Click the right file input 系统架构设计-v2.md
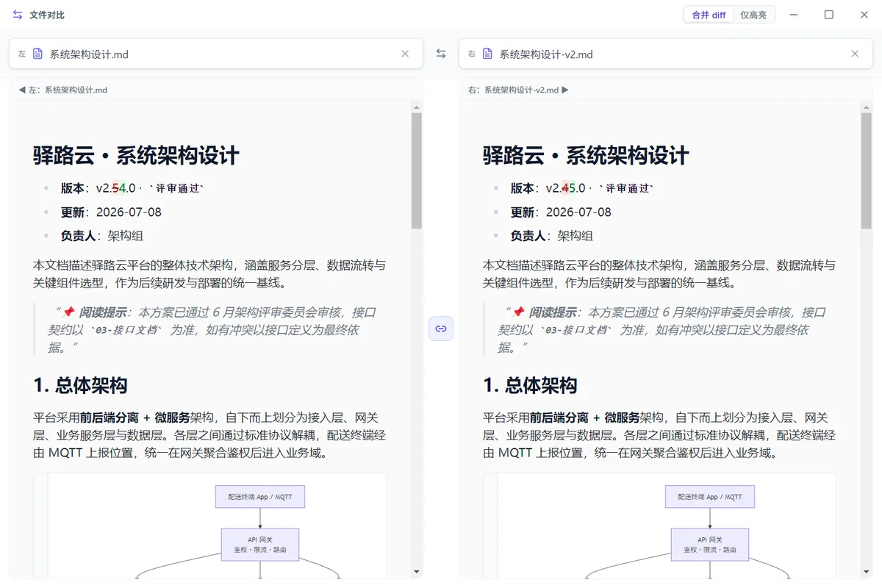882x588 pixels. [x=666, y=54]
